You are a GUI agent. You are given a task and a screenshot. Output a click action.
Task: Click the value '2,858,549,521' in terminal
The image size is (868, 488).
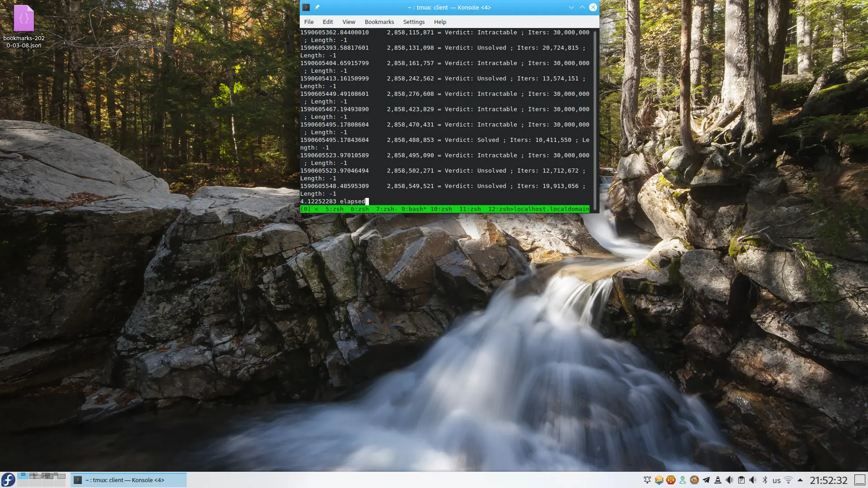pyautogui.click(x=410, y=186)
